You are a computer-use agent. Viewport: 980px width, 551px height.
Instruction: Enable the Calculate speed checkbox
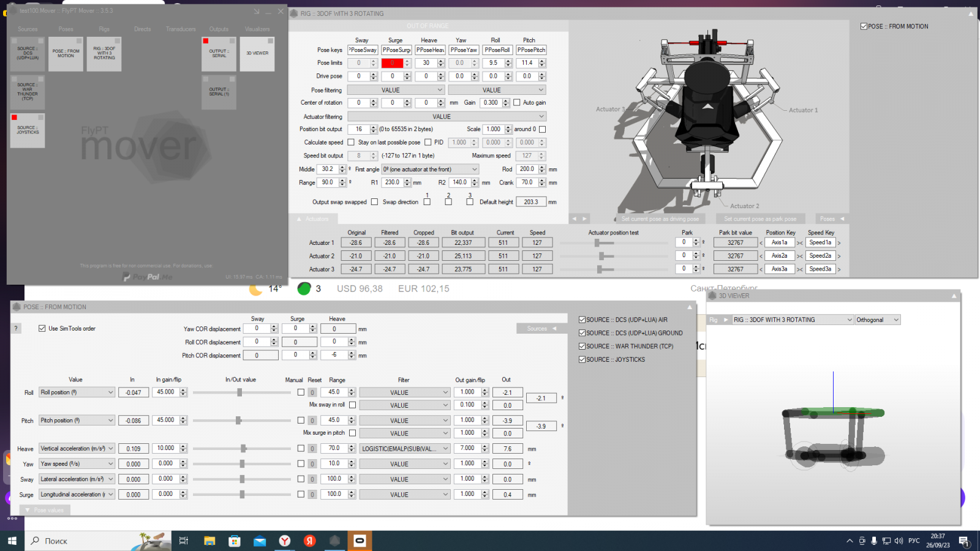(351, 143)
